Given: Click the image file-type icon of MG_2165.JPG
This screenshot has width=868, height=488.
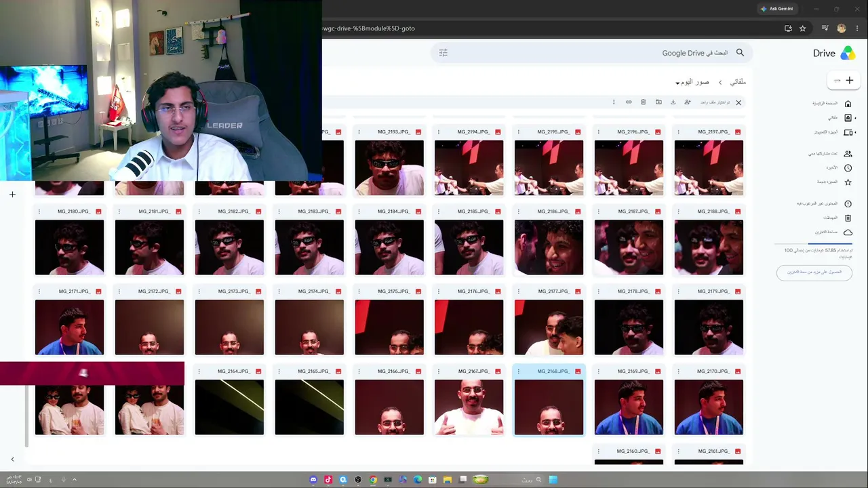Looking at the screenshot, I should coord(338,371).
